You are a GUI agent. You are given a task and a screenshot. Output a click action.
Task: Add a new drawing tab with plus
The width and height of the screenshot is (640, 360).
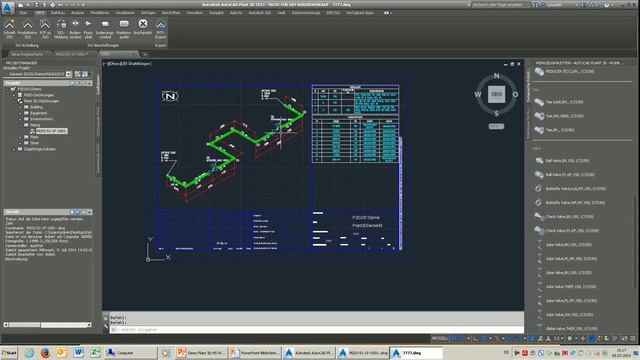[145, 54]
